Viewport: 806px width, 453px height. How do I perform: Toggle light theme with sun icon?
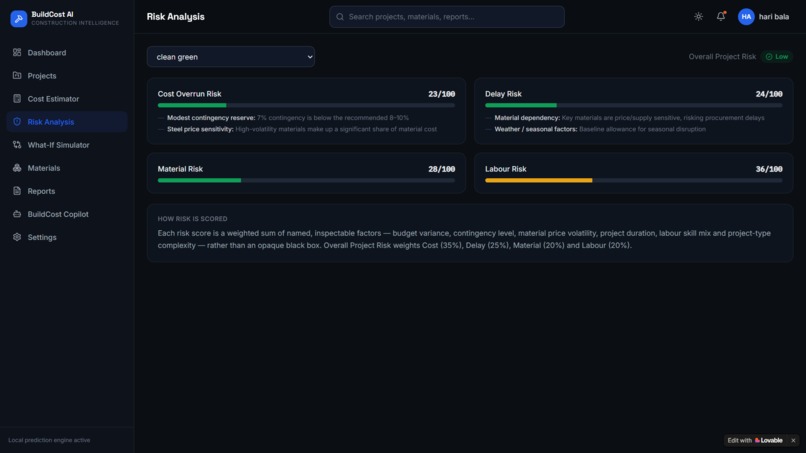[x=698, y=16]
